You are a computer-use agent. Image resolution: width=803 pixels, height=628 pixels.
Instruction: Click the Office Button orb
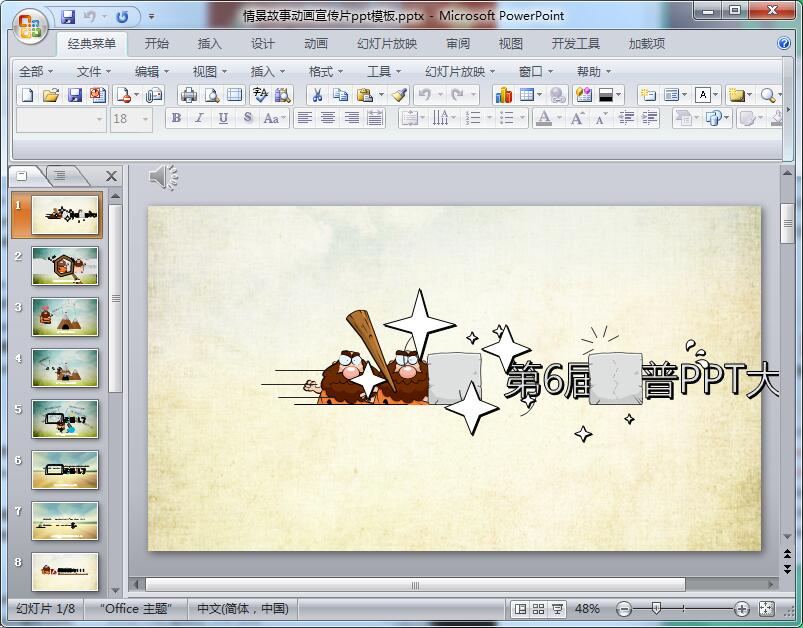point(29,25)
